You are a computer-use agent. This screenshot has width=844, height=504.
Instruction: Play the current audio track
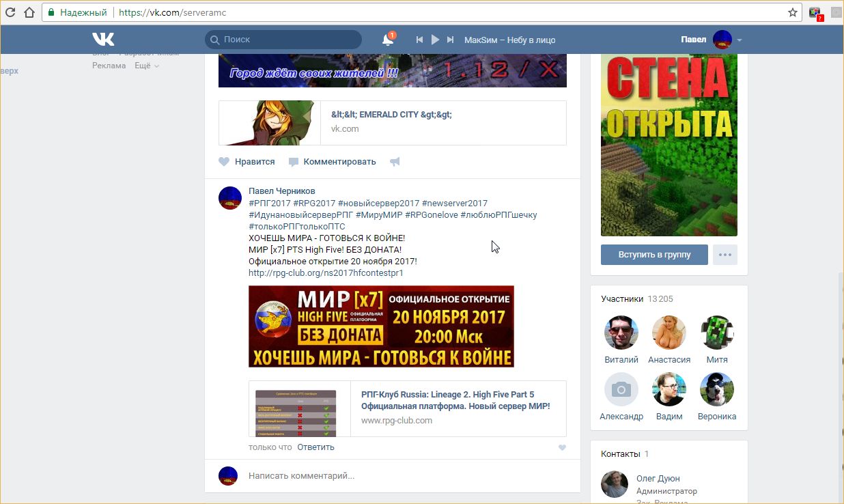(435, 40)
